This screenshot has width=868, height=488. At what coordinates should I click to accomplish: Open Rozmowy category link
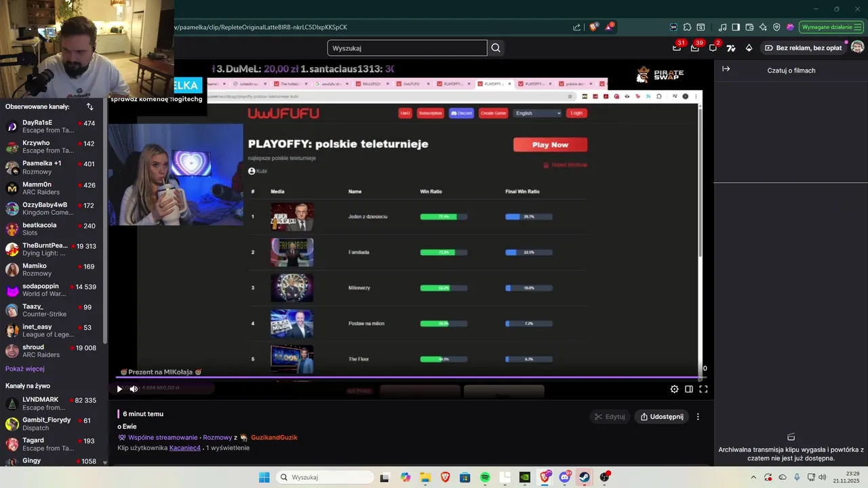tap(217, 437)
